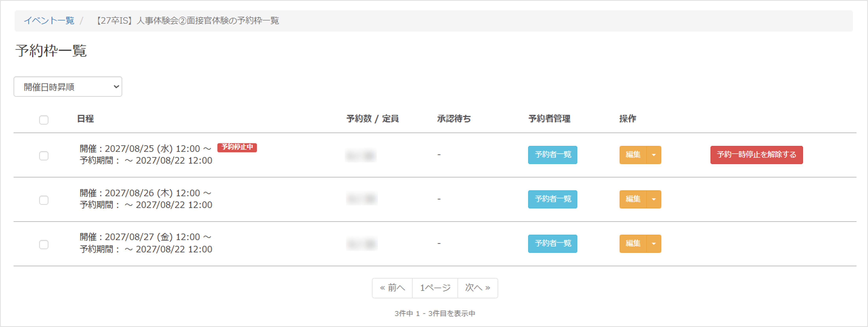Open 予約者一覧 for the 08/25 slot
The width and height of the screenshot is (868, 327).
coord(553,155)
